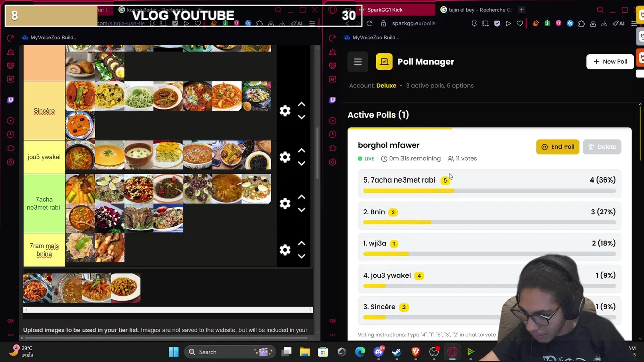Move jou3 ywakel tier row up
644x362 pixels.
(301, 150)
